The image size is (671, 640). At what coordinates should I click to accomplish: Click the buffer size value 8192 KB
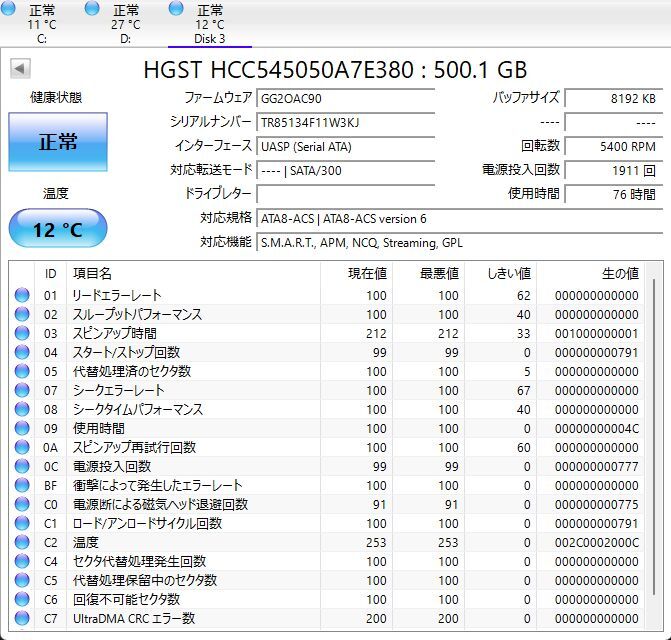pyautogui.click(x=614, y=98)
